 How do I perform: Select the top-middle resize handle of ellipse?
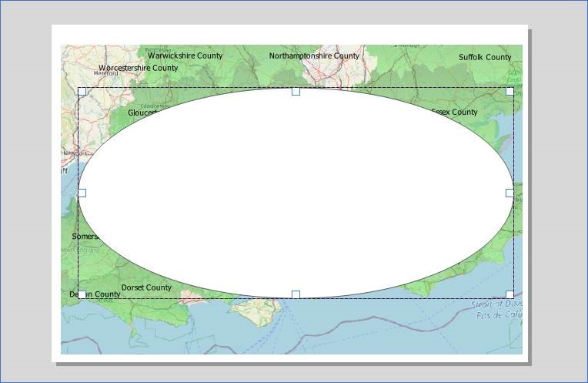coord(296,92)
